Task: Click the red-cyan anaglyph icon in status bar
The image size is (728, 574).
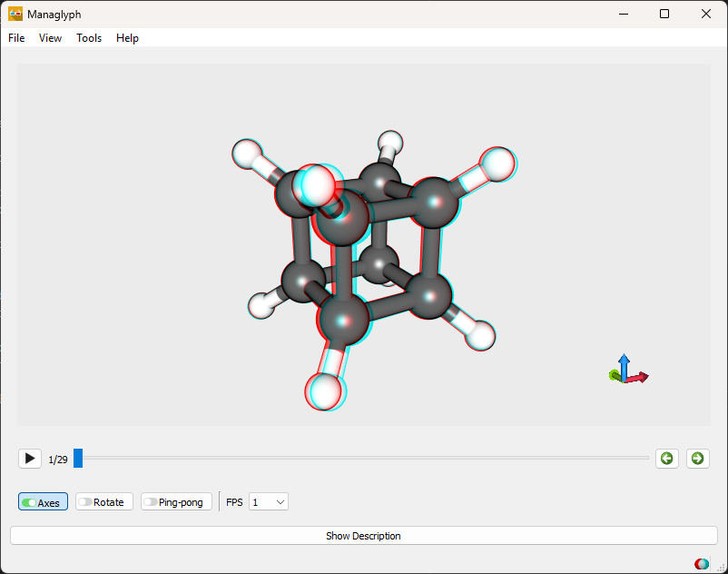Action: click(702, 564)
